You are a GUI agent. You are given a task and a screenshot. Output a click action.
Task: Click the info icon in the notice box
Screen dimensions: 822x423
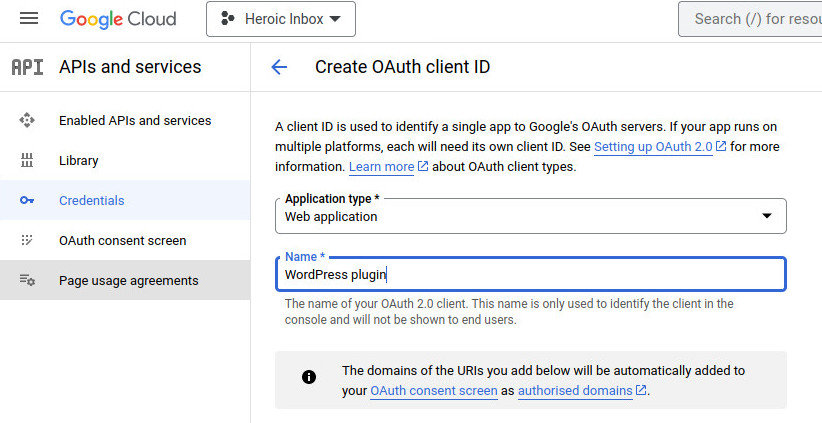tap(309, 377)
